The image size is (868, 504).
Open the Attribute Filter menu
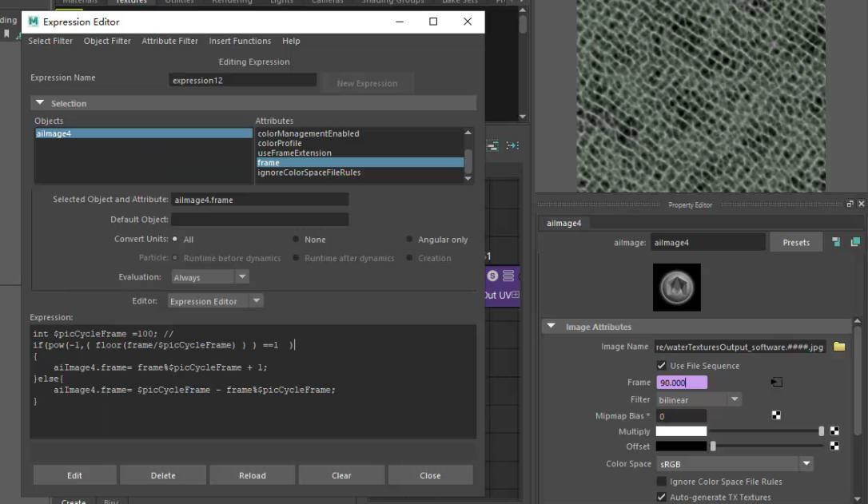tap(170, 41)
